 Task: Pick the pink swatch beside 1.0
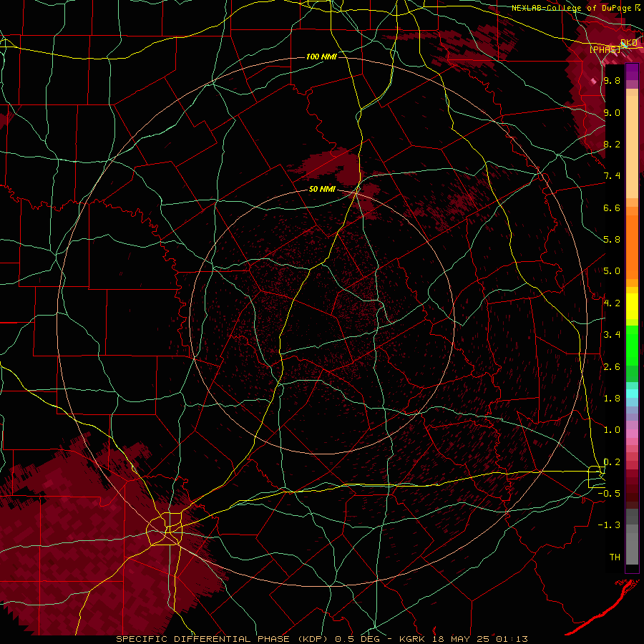632,433
